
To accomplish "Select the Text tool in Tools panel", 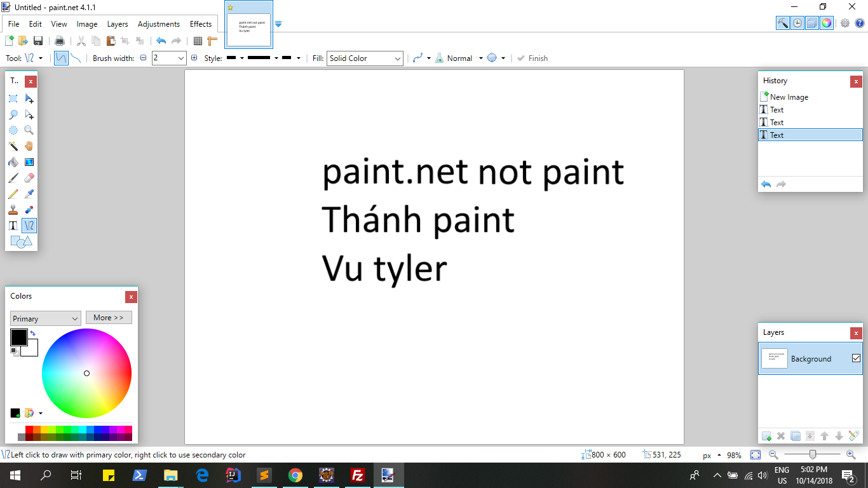I will [x=13, y=226].
